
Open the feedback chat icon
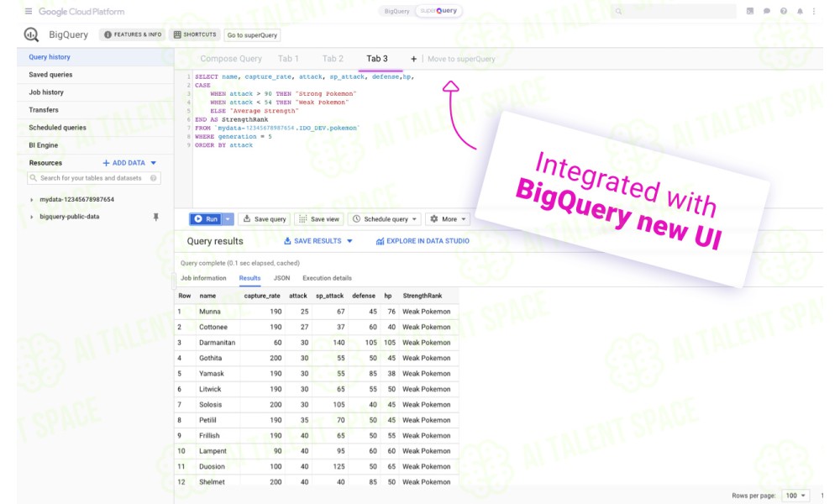point(767,11)
